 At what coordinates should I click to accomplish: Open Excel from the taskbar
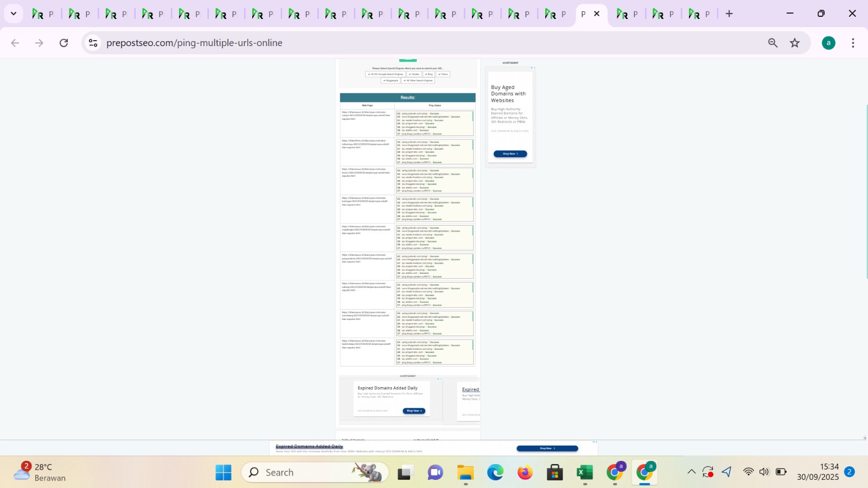(x=584, y=473)
